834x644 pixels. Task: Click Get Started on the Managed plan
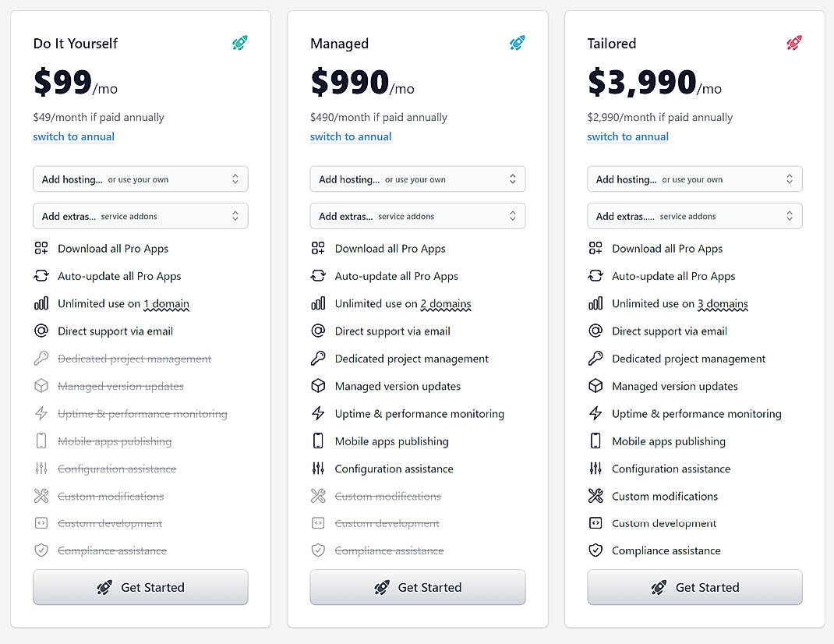coord(417,587)
